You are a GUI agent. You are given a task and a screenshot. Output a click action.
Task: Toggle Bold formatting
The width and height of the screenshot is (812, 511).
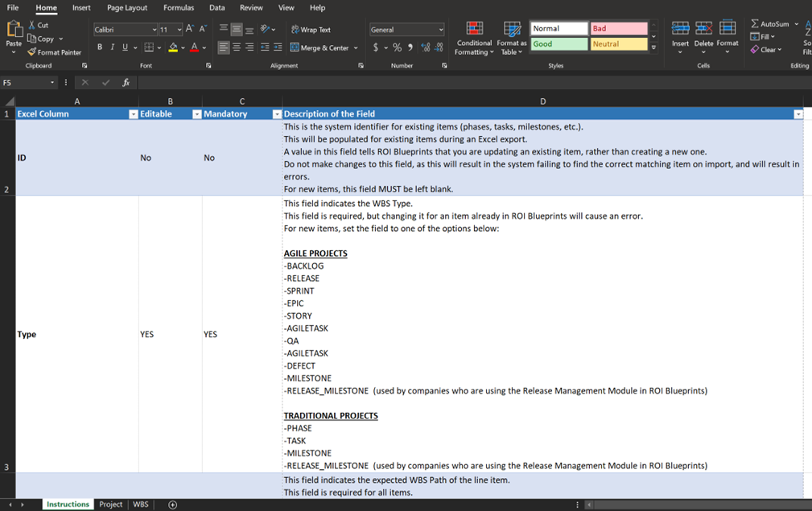100,47
